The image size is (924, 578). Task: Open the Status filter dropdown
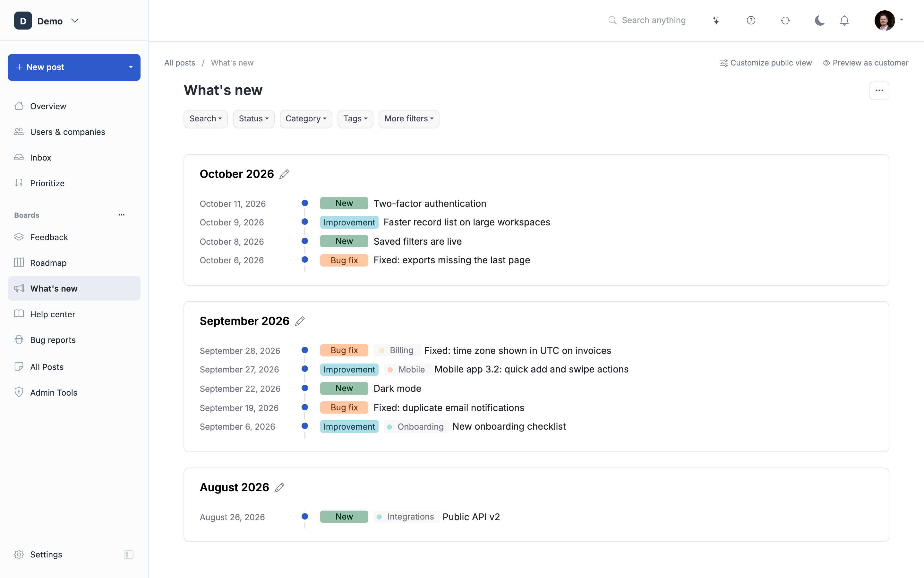click(253, 119)
